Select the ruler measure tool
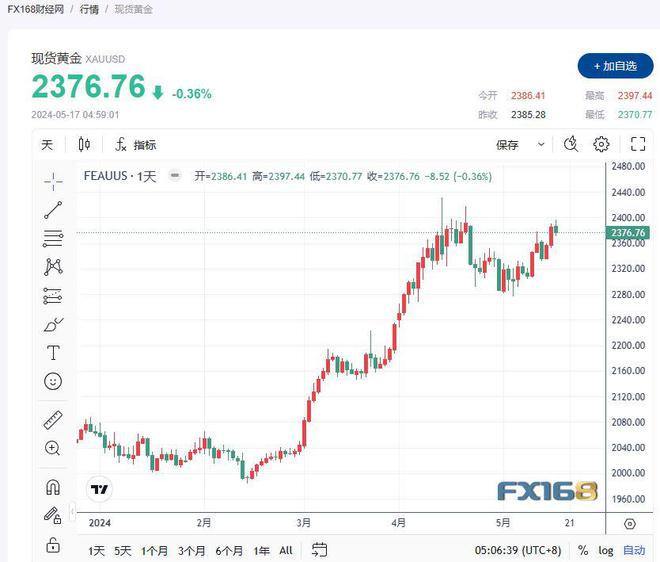This screenshot has width=660, height=562. point(53,420)
